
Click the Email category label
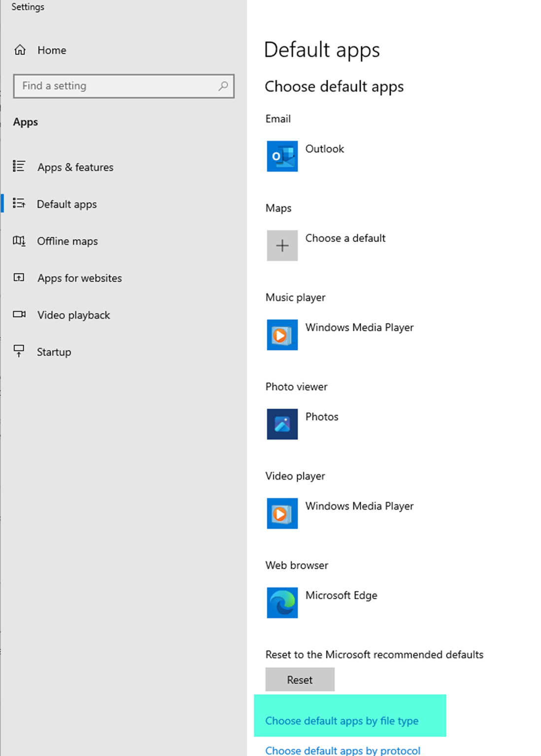coord(278,119)
